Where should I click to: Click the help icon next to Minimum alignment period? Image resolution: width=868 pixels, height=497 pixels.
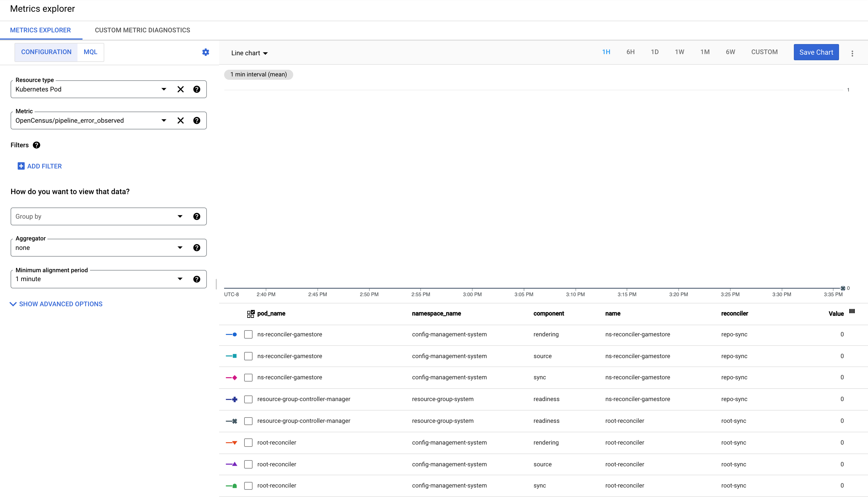point(197,279)
